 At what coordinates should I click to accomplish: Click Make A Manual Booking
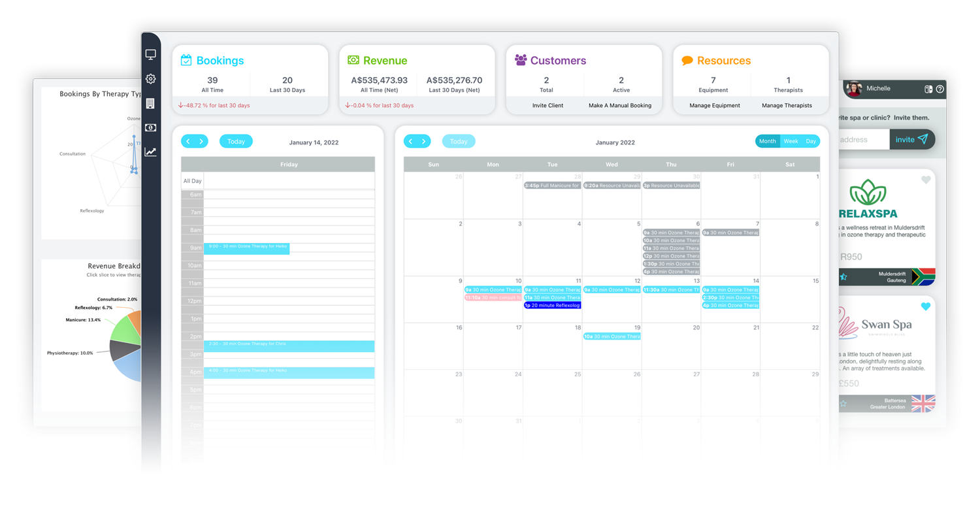coord(620,105)
